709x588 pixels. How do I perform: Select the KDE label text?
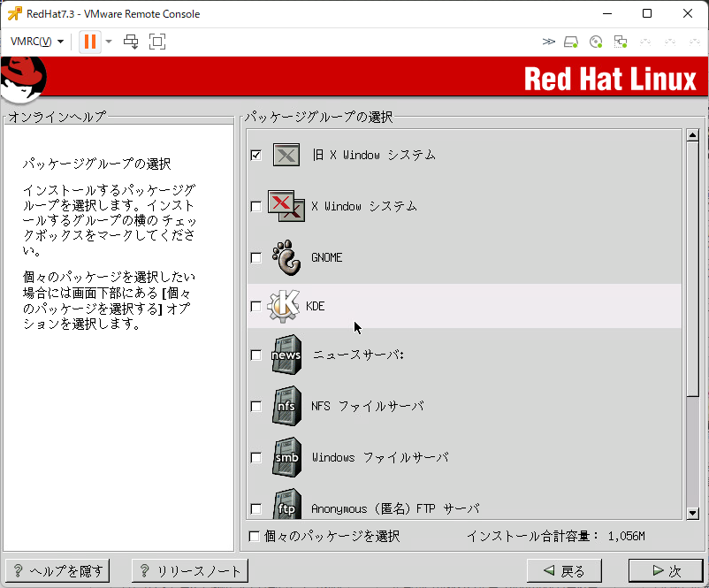pos(316,306)
